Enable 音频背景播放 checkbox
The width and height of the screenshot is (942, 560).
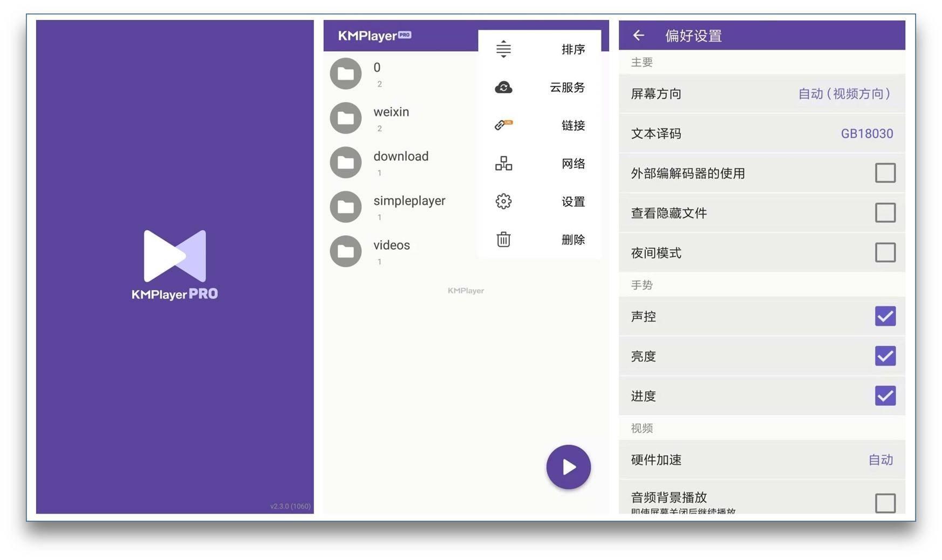[x=885, y=503]
